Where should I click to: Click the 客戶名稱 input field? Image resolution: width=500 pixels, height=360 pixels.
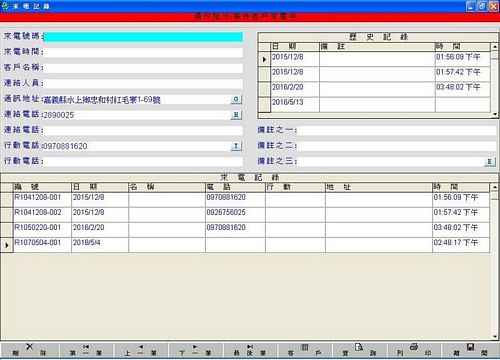click(143, 68)
